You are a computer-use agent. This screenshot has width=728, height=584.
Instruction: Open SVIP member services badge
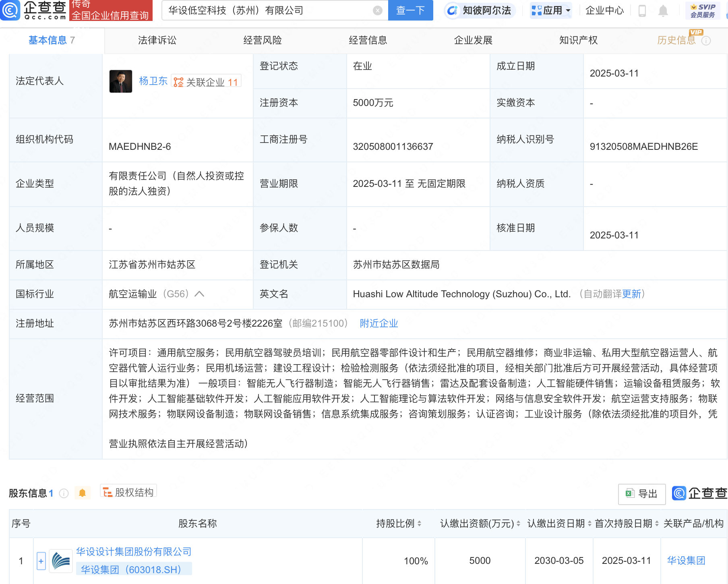tap(703, 10)
